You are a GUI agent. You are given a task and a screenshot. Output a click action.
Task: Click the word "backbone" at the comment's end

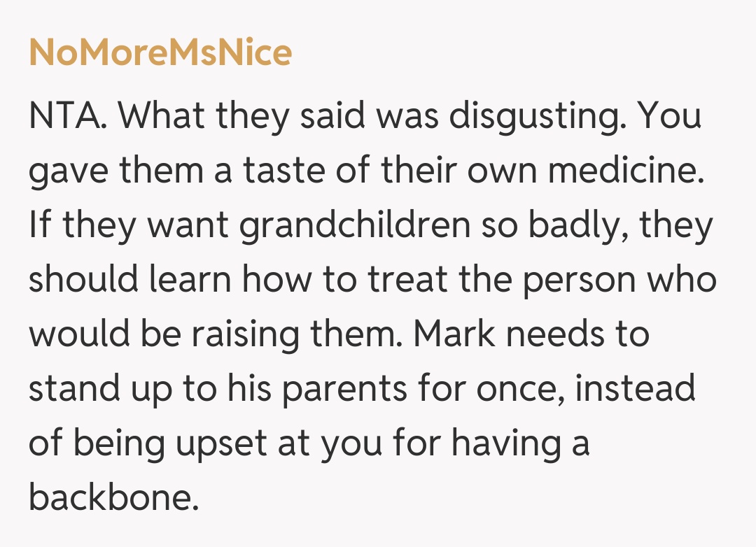coord(110,497)
